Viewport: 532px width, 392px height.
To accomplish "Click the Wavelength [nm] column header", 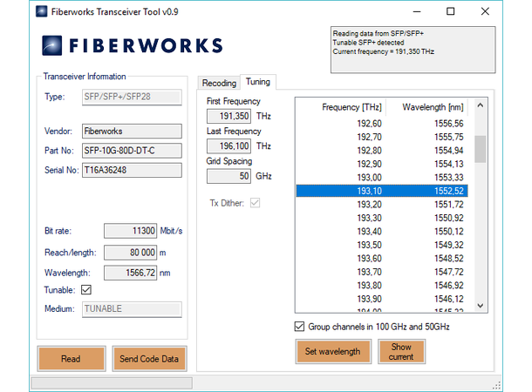I will tap(427, 107).
